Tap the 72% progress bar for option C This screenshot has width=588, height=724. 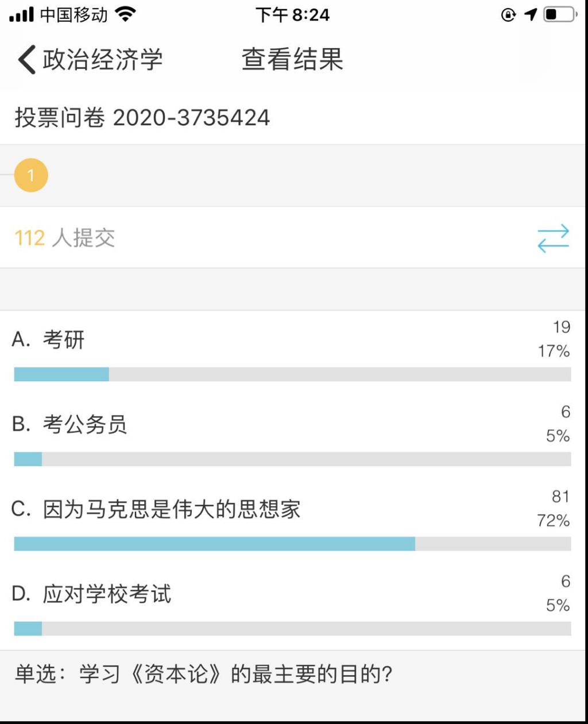pyautogui.click(x=214, y=544)
